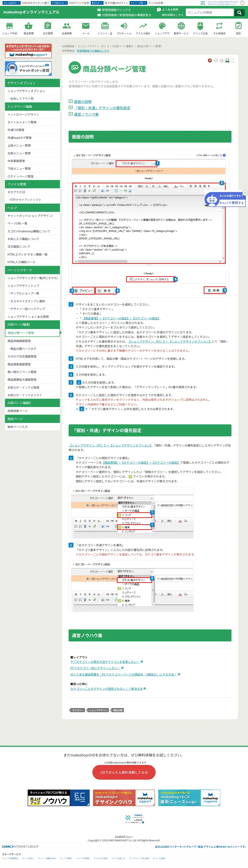
Task: Open 新管理画面での導線はこちら link
Action: pyautogui.click(x=93, y=51)
